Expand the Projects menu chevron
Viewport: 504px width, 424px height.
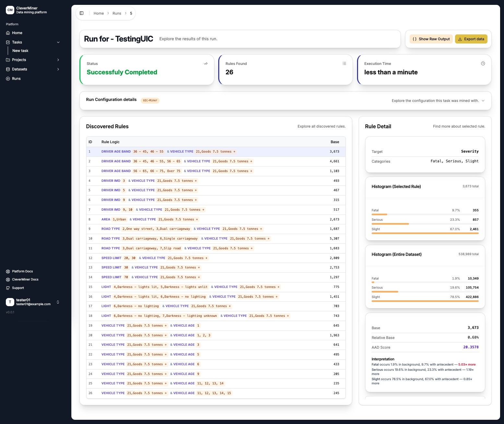[58, 60]
